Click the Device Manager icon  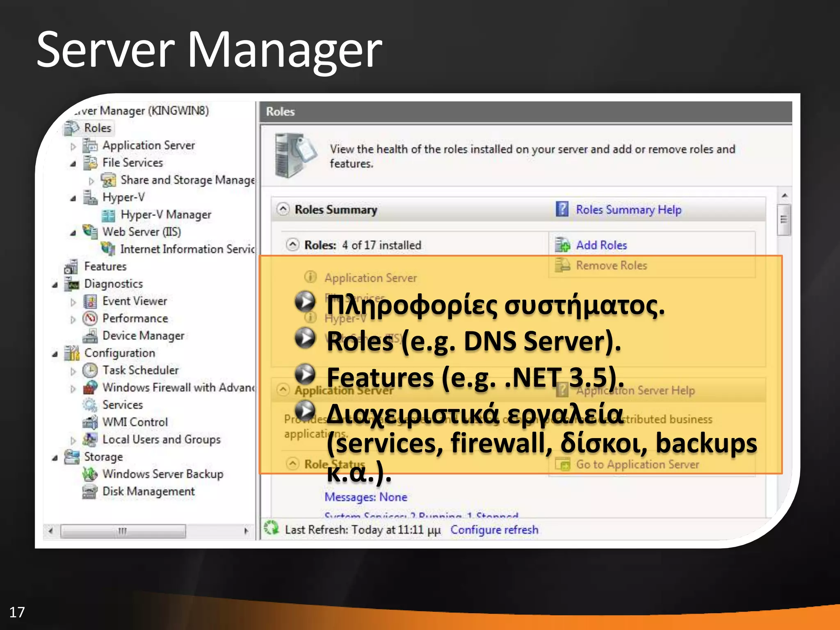point(90,336)
